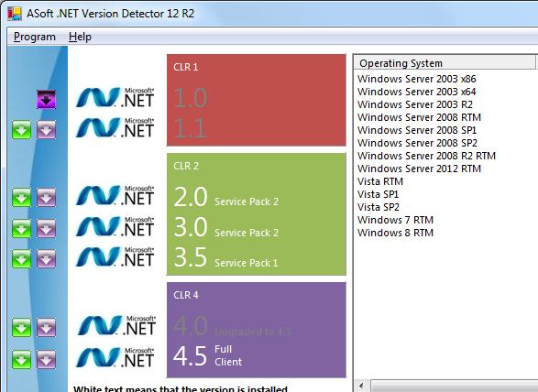
Task: Select Vista SP1 in the OS list
Action: pos(378,194)
